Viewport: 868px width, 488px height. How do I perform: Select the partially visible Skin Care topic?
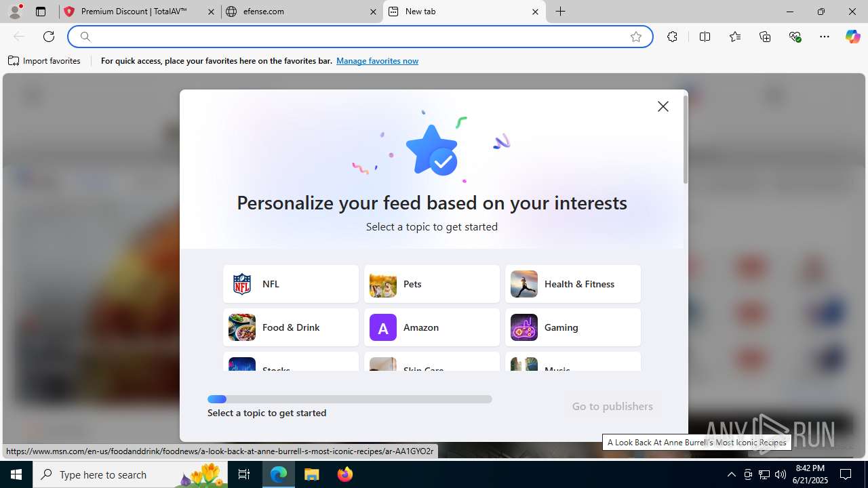(432, 361)
